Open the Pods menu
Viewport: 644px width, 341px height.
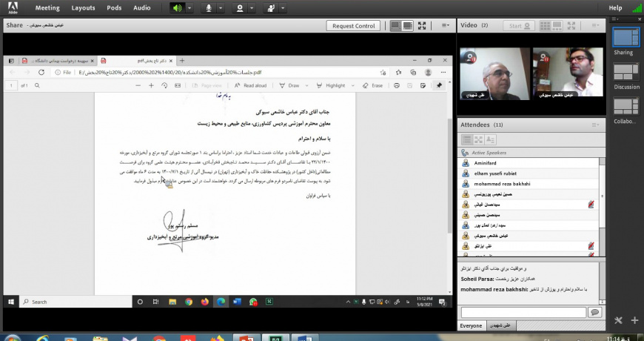click(114, 8)
